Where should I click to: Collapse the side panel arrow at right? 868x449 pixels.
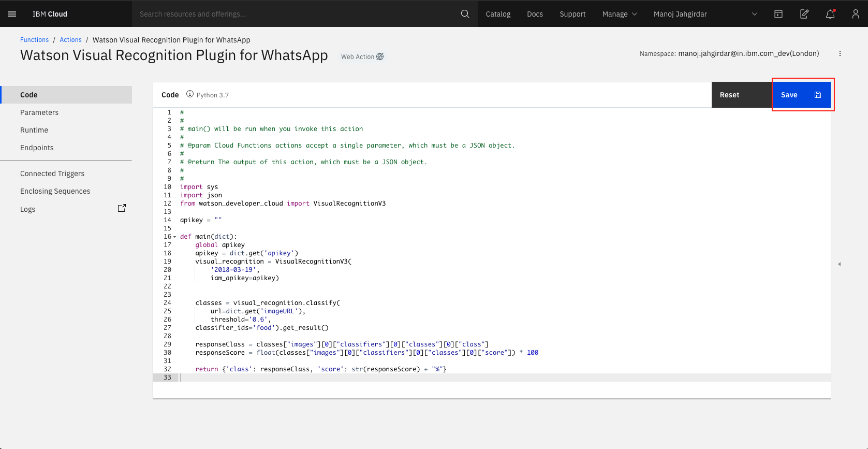click(839, 264)
